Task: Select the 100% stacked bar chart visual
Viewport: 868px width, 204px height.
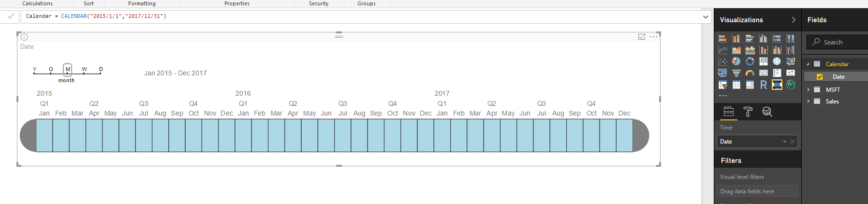Action: coord(777,38)
